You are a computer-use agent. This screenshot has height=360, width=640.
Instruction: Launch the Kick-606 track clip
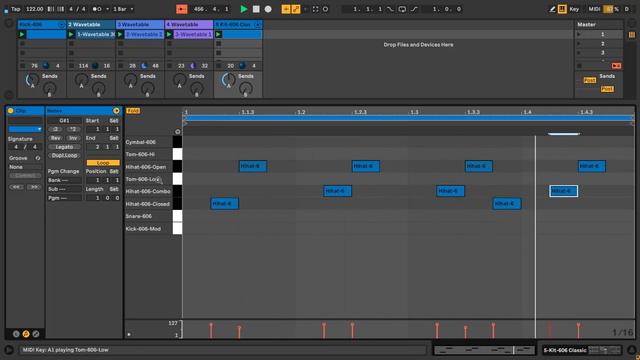22,34
